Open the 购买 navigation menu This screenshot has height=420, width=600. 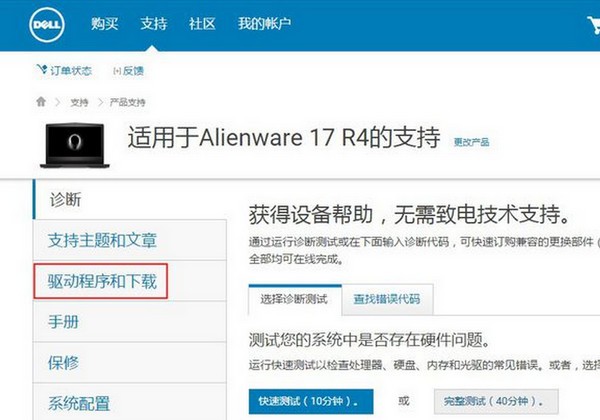point(104,24)
